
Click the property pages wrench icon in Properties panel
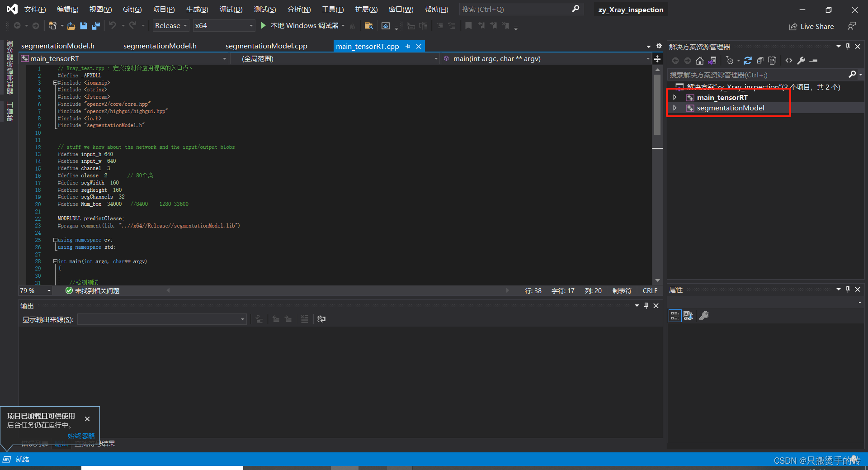tap(704, 316)
